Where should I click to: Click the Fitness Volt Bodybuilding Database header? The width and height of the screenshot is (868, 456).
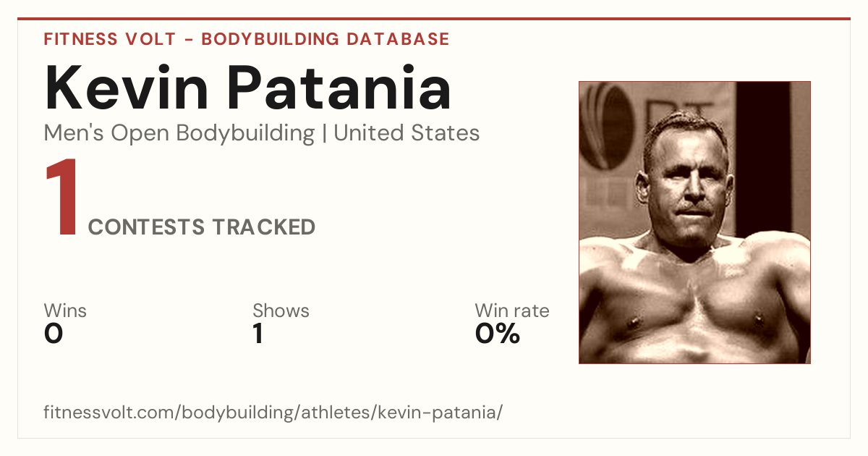(247, 39)
